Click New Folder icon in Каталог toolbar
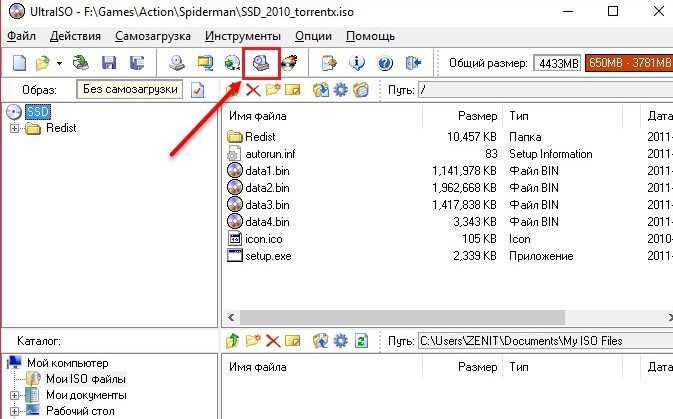673x419 pixels. coord(253,341)
